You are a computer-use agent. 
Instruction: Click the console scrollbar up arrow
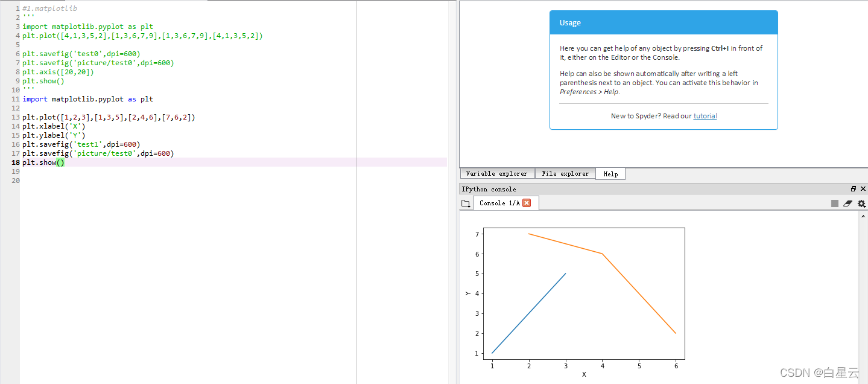click(x=863, y=216)
